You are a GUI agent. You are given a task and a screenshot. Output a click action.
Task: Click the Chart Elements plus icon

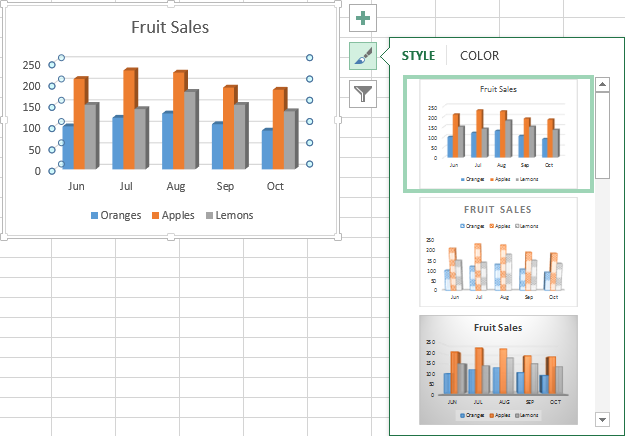[362, 18]
